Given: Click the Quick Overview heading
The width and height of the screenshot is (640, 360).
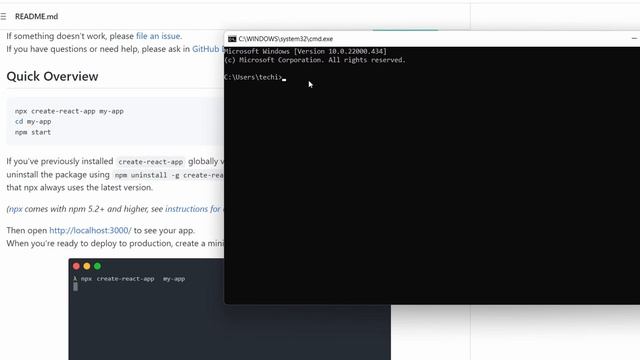Looking at the screenshot, I should coord(52,76).
